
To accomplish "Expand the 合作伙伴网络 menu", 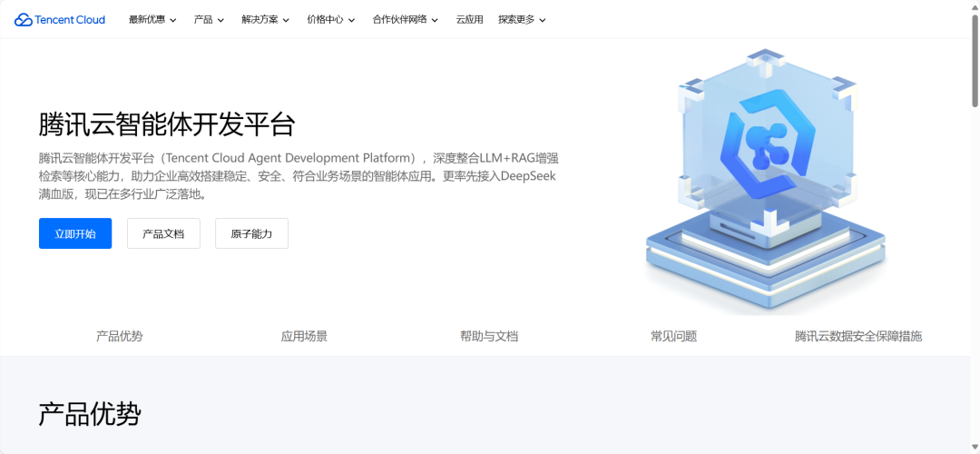I will tap(405, 19).
